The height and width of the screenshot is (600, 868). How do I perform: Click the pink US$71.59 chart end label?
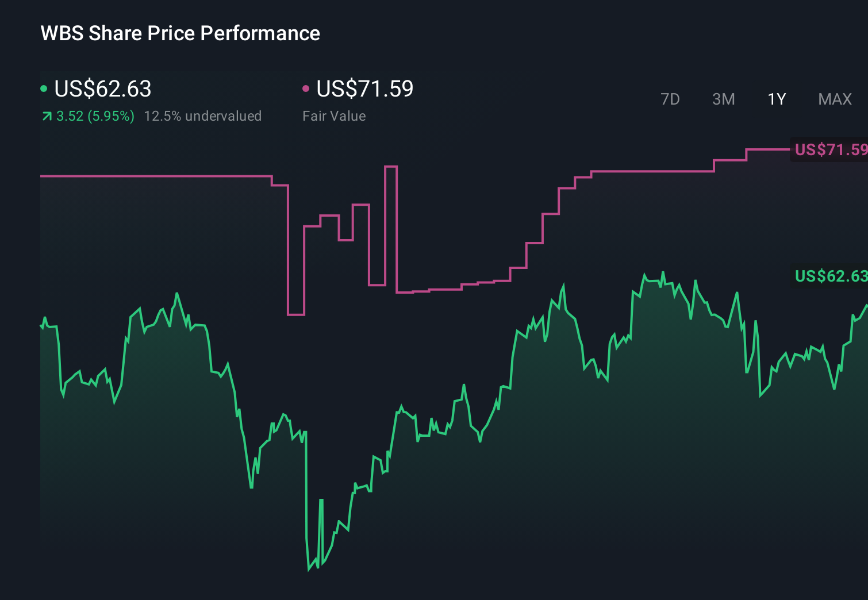[831, 150]
